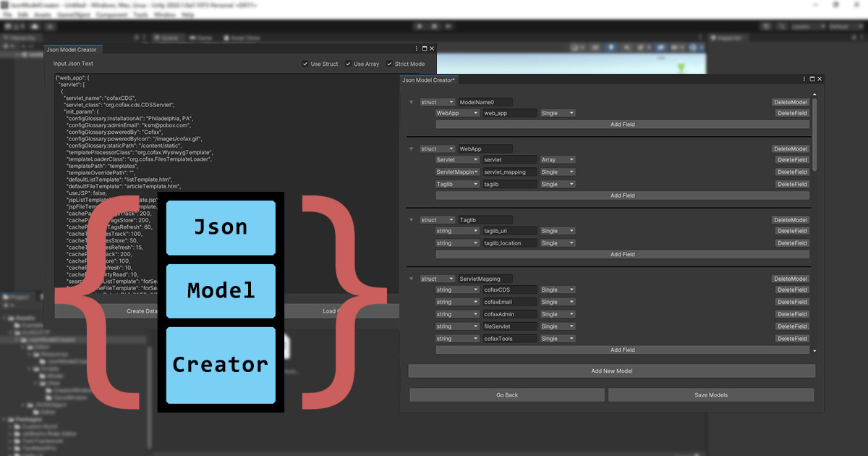The image size is (868, 456).
Task: Select the Hand tool in the tools toolbar
Action: [x=7, y=26]
